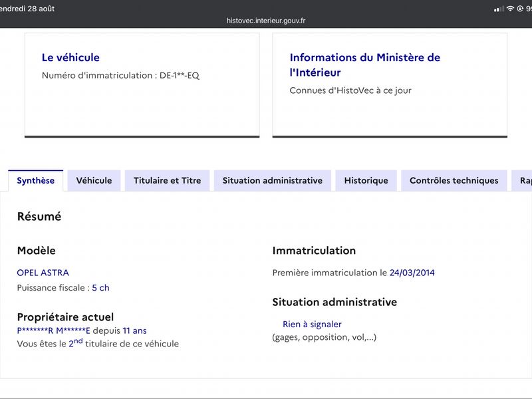532x399 pixels.
Task: Click the Résumé section heading
Action: [39, 217]
